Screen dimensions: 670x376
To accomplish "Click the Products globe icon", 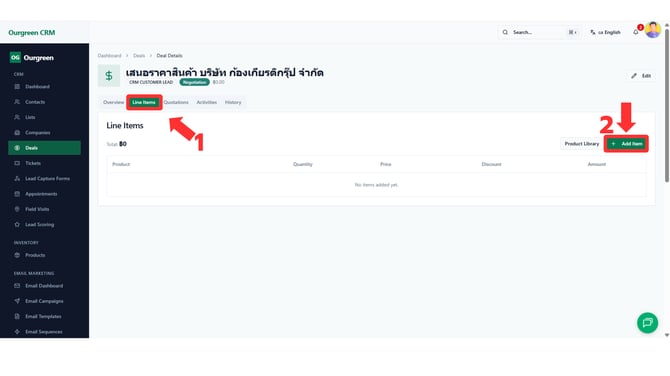I will coord(17,255).
